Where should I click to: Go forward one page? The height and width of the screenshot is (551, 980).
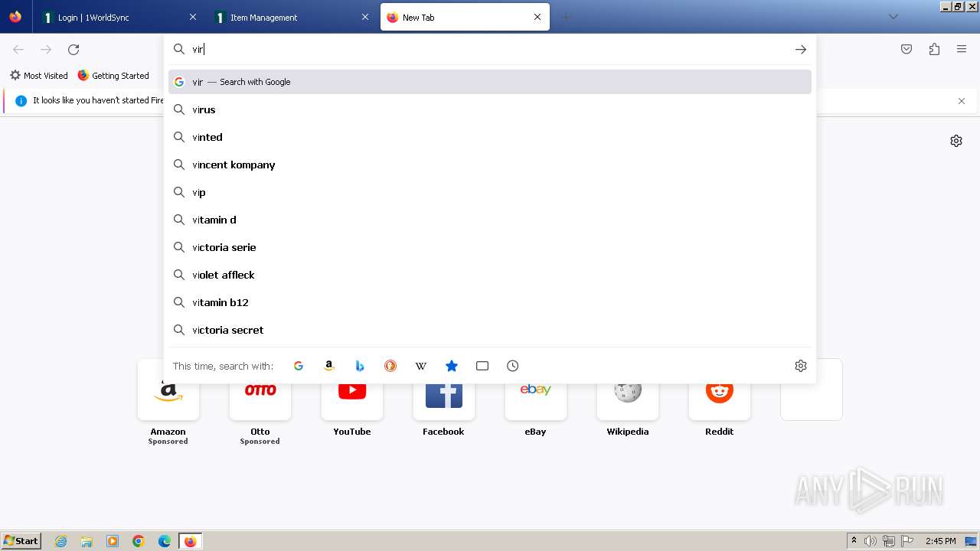(46, 49)
